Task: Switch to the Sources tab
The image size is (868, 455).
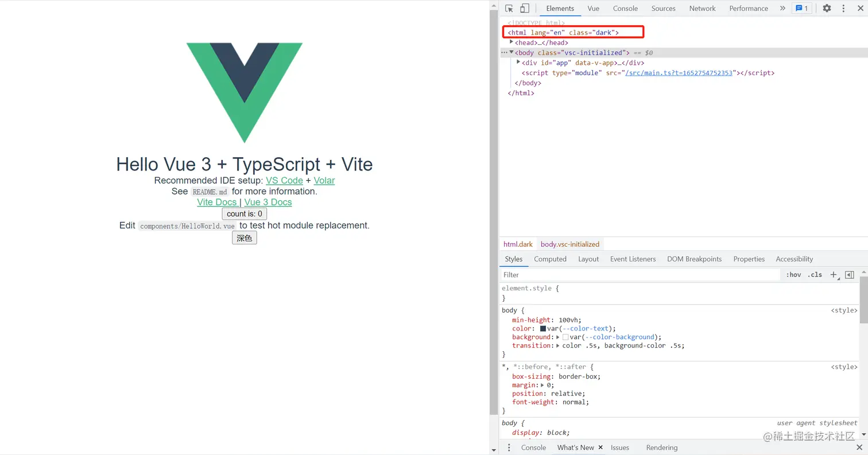Action: [663, 9]
